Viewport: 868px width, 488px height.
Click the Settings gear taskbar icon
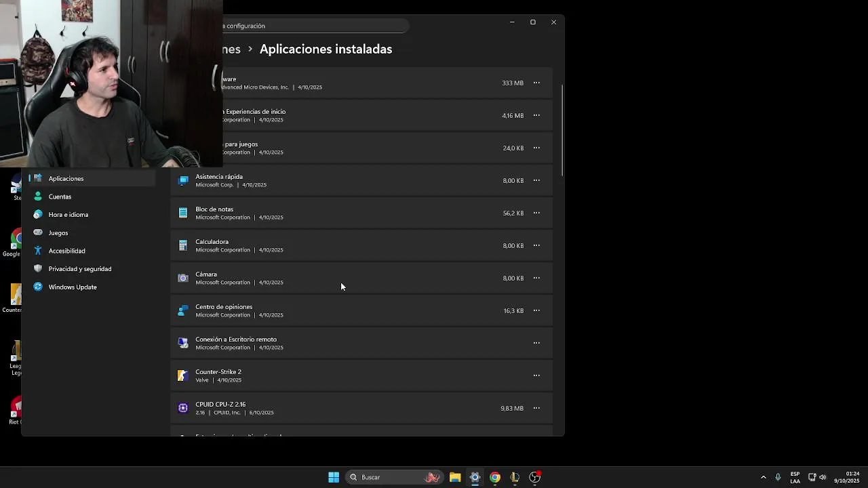(475, 477)
